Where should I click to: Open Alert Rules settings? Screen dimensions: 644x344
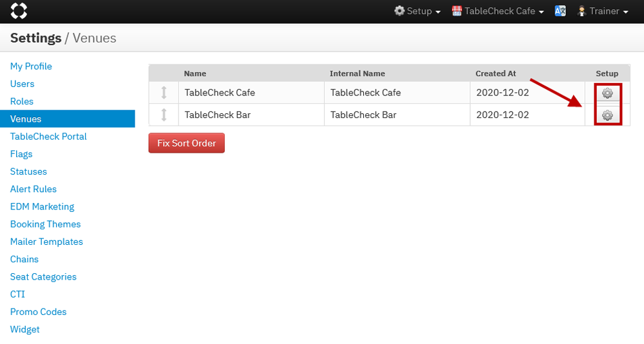pyautogui.click(x=33, y=189)
